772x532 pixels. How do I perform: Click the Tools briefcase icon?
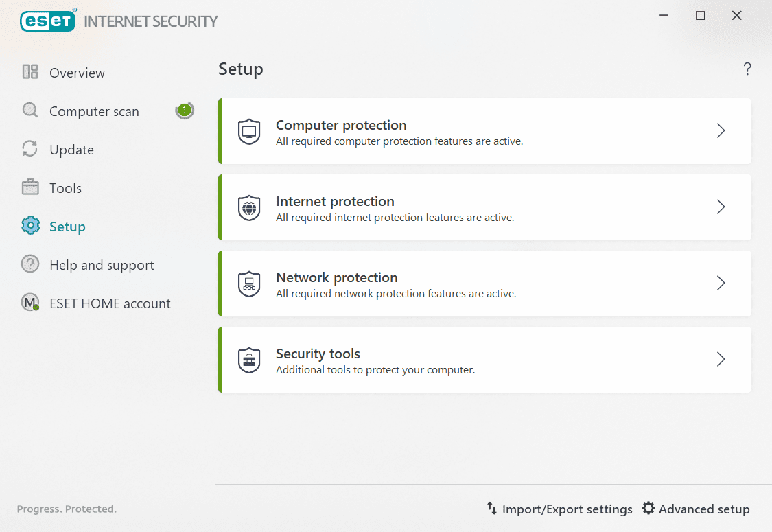point(30,187)
